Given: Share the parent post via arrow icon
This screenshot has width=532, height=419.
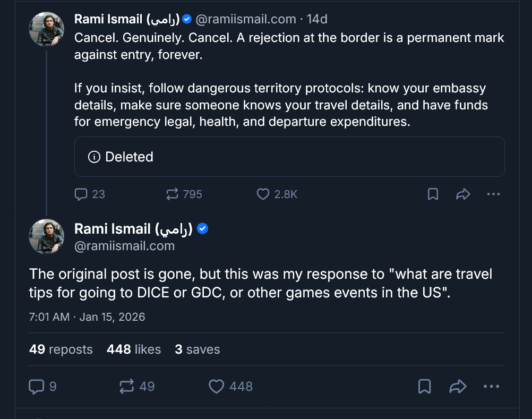Looking at the screenshot, I should click(x=463, y=194).
